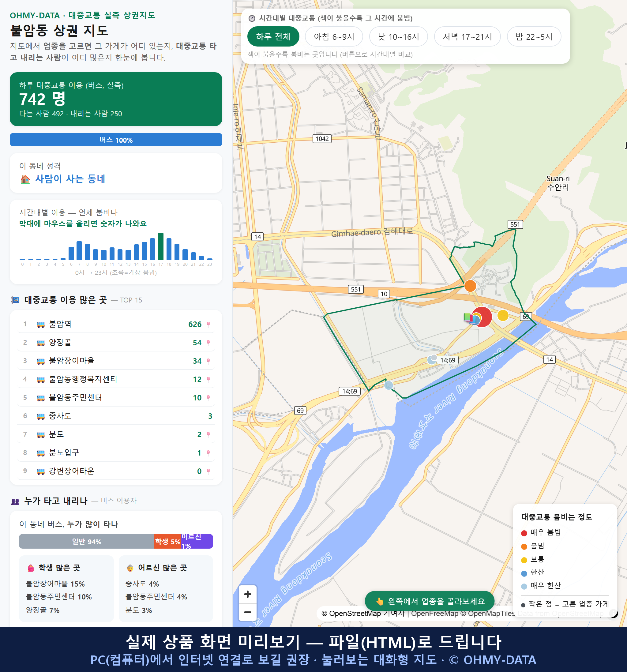Viewport: 627px width, 672px height.
Task: Click the 분도입구 bus icon
Action: click(40, 453)
